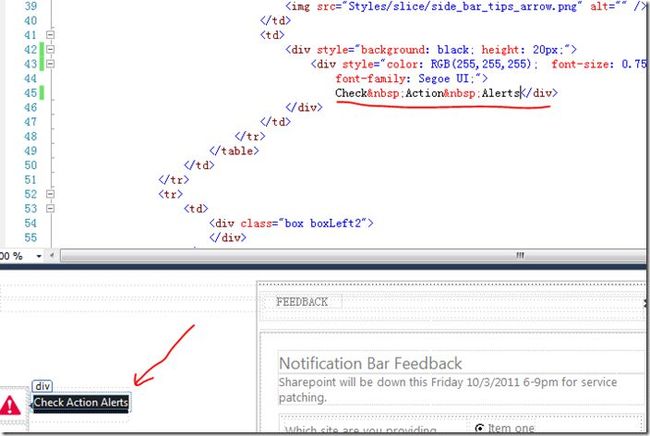Screen dimensions: 650x436
Task: Collapse the tr block at line 52
Action: pos(50,194)
